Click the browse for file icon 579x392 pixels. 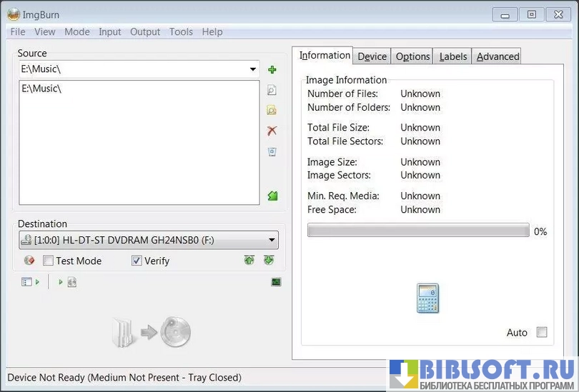point(272,91)
